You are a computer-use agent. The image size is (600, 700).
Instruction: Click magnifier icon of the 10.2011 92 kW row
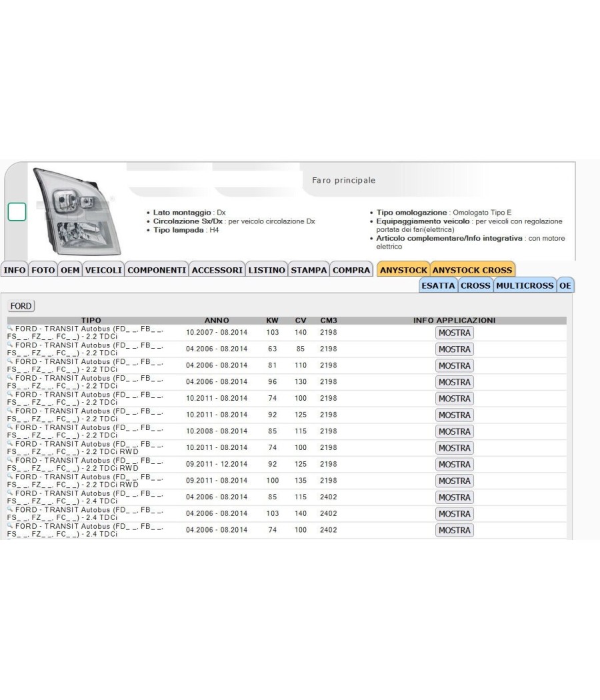[x=10, y=410]
